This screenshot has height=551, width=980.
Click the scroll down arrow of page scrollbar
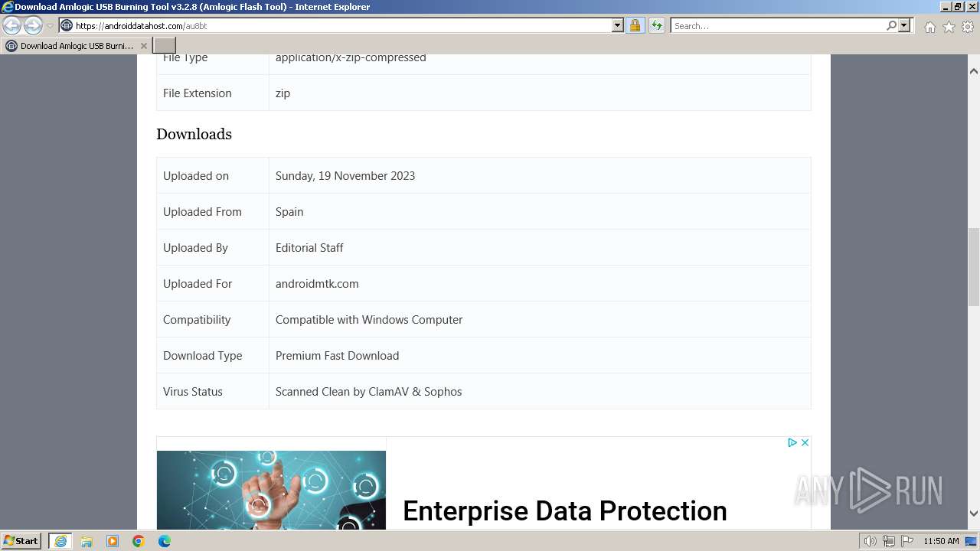974,514
